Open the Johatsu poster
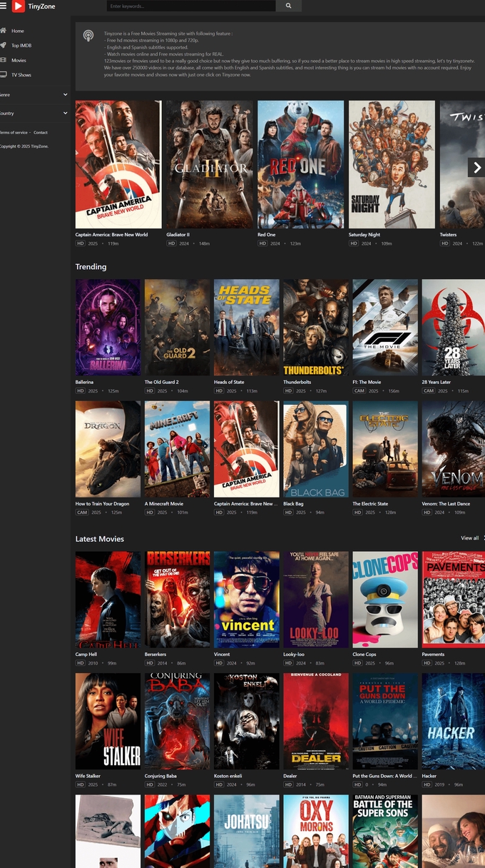Image resolution: width=485 pixels, height=868 pixels. click(x=246, y=831)
